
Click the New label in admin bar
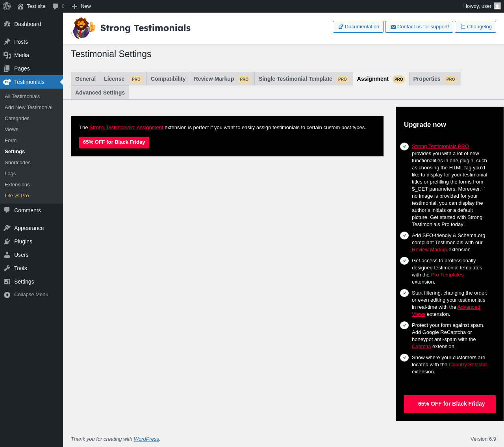tap(86, 6)
